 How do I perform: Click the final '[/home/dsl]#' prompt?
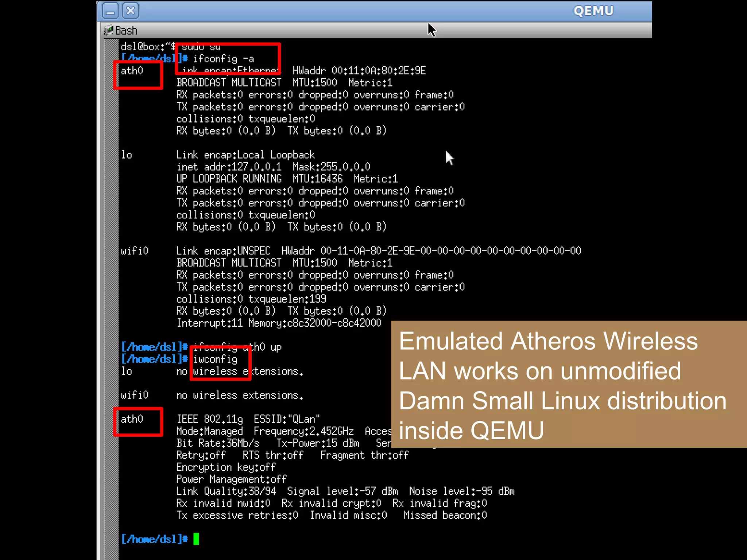[155, 539]
